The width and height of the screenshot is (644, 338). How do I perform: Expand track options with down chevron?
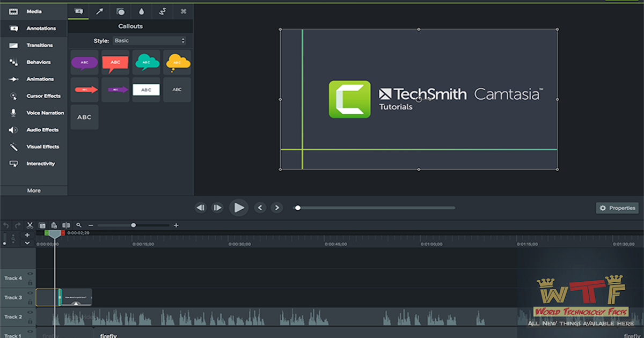[27, 243]
